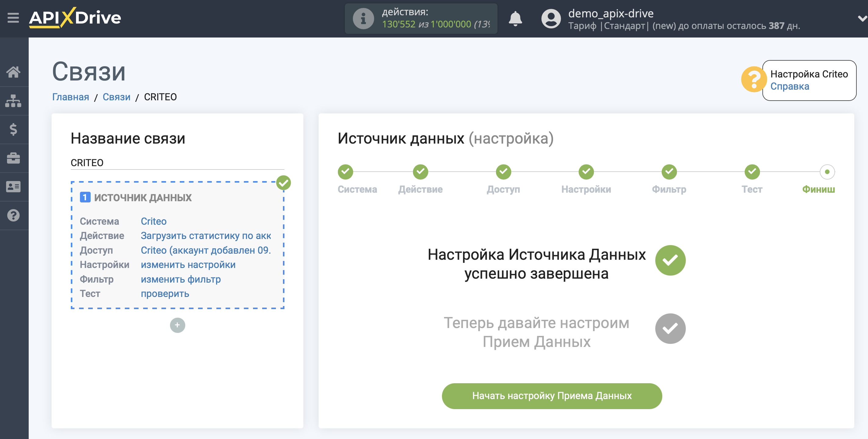The height and width of the screenshot is (439, 868).
Task: Click the Настройки step checkmark circle
Action: (586, 172)
